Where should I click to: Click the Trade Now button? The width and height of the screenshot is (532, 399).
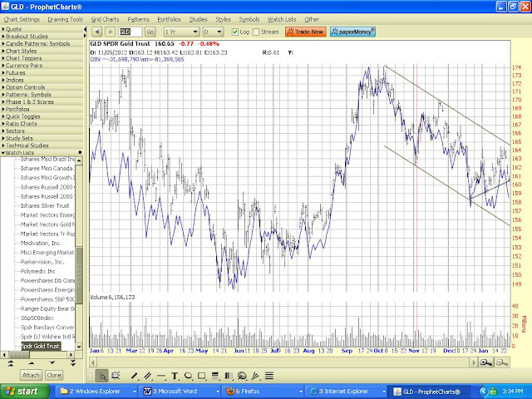pyautogui.click(x=306, y=32)
